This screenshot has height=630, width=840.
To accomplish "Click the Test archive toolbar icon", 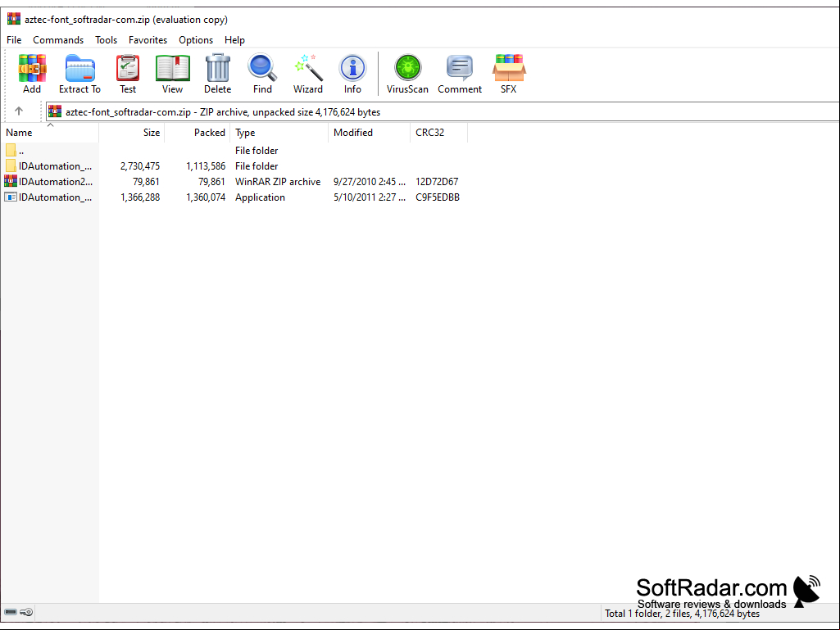I will [x=128, y=68].
